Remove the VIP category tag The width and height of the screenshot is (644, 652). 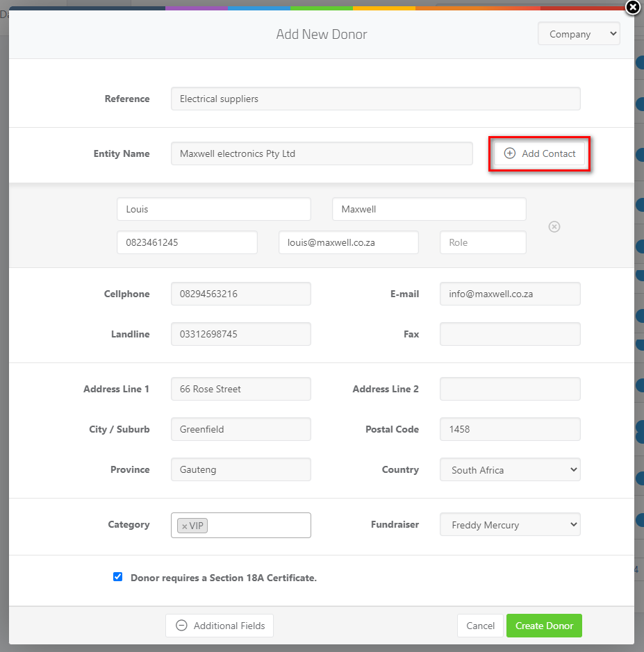pyautogui.click(x=184, y=526)
